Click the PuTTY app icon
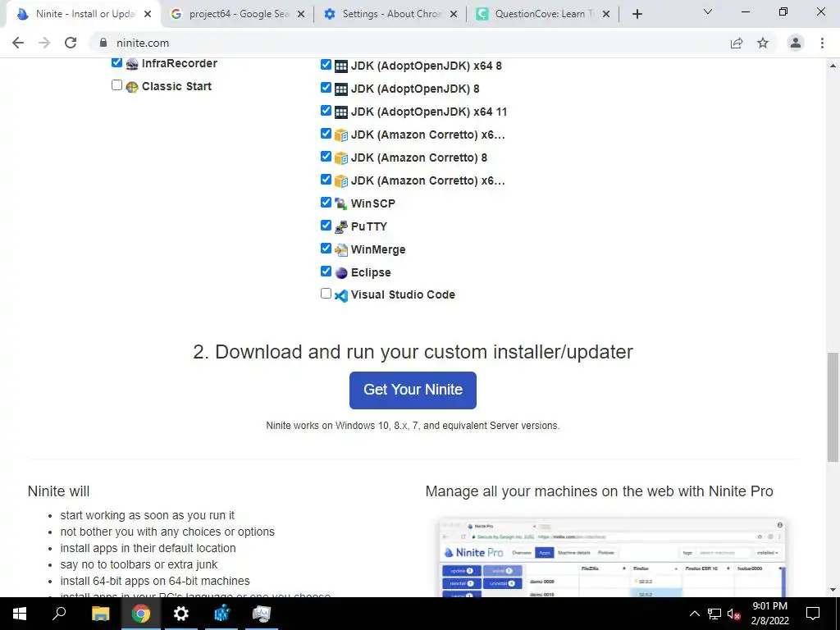Image resolution: width=840 pixels, height=630 pixels. (x=341, y=227)
